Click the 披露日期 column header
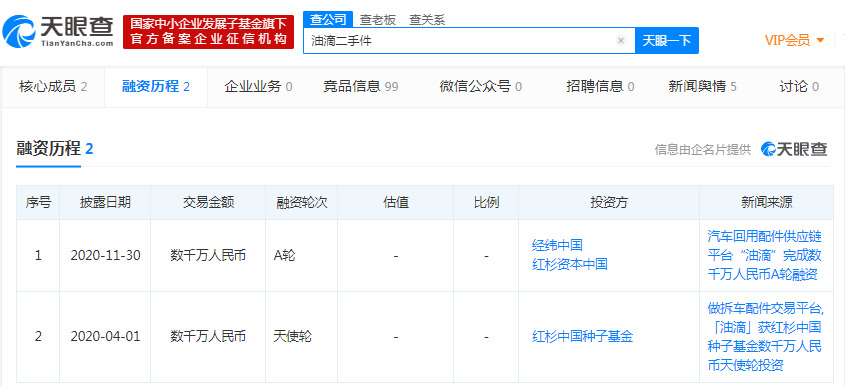The image size is (845, 387). (105, 203)
